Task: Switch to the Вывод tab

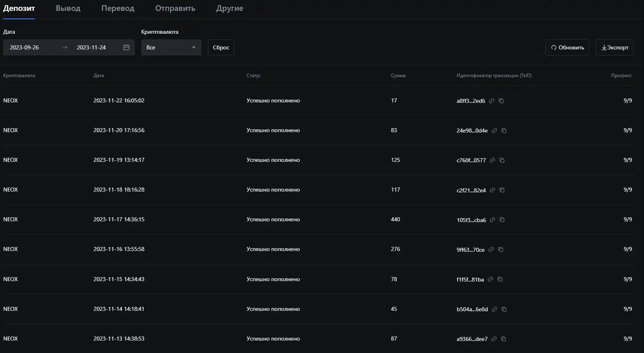Action: (68, 8)
